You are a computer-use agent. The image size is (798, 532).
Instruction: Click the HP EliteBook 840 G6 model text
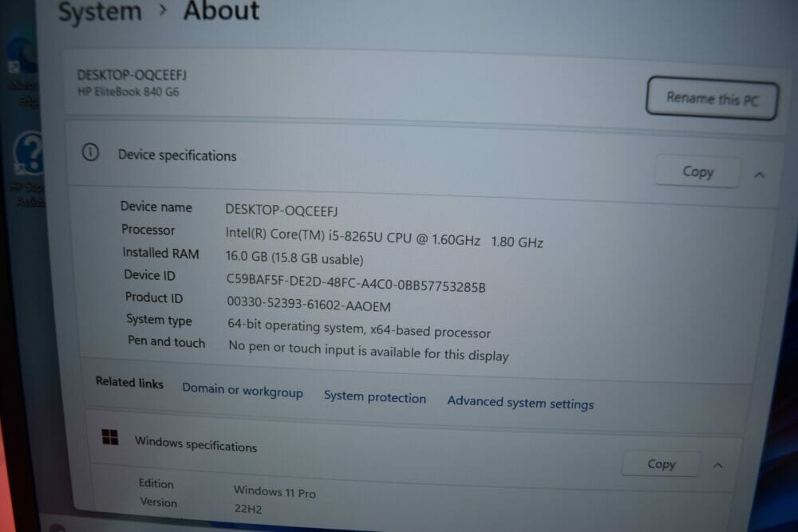(128, 92)
